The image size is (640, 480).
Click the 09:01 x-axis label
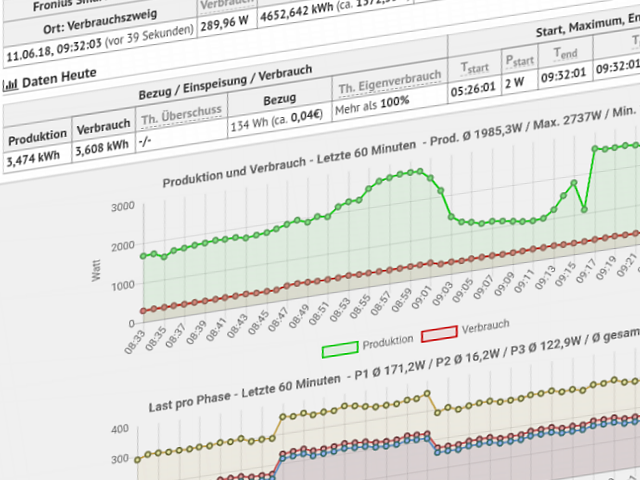[x=422, y=297]
